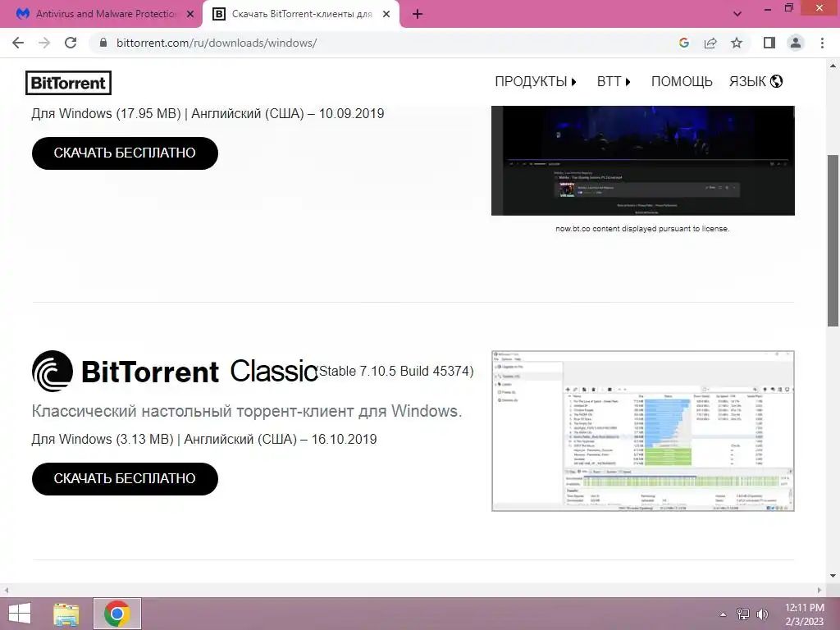This screenshot has width=840, height=630.
Task: Open the tab search chevron
Action: [x=737, y=14]
